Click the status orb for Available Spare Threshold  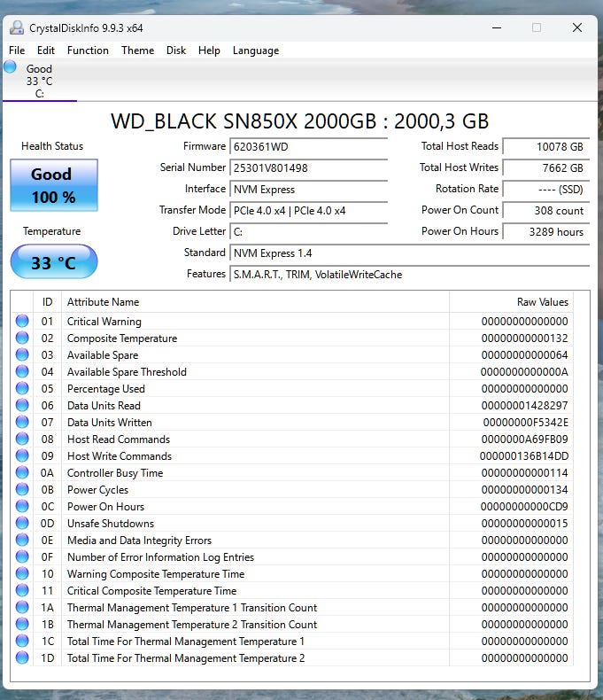click(x=22, y=371)
